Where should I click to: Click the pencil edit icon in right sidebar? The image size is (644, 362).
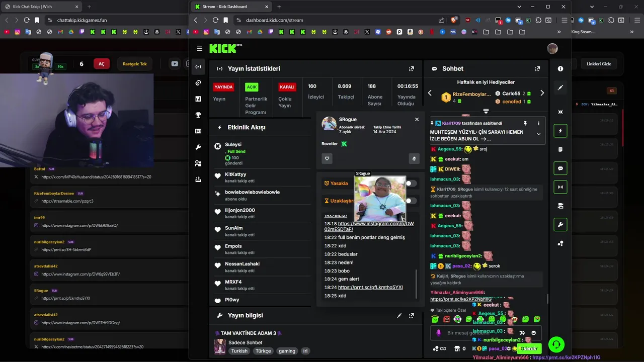pyautogui.click(x=560, y=87)
